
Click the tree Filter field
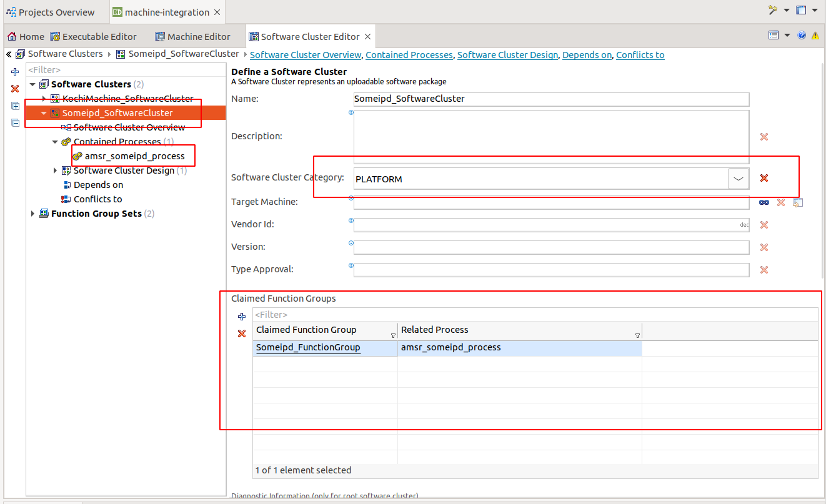[126, 70]
